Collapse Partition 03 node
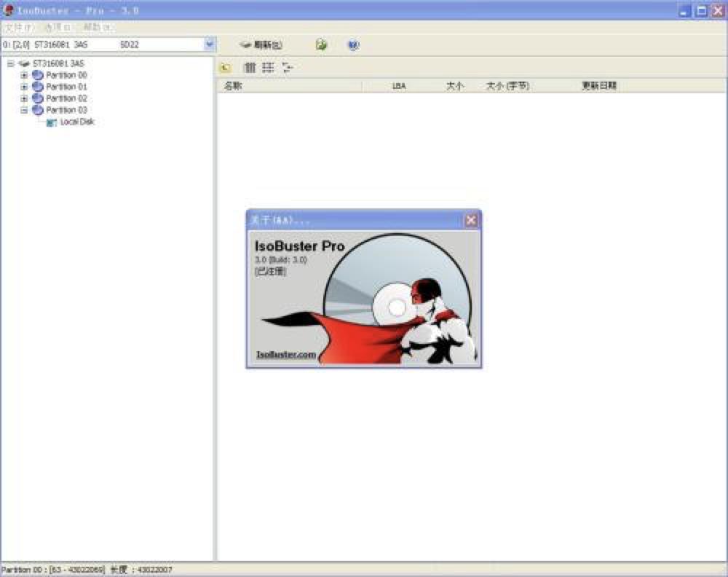Viewport: 728px width, 577px height. coord(24,110)
